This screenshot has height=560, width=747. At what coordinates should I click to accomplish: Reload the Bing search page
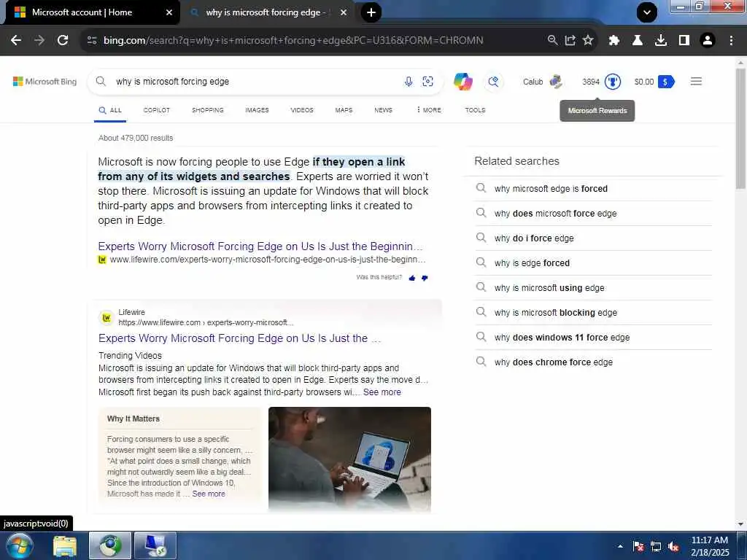click(x=63, y=41)
